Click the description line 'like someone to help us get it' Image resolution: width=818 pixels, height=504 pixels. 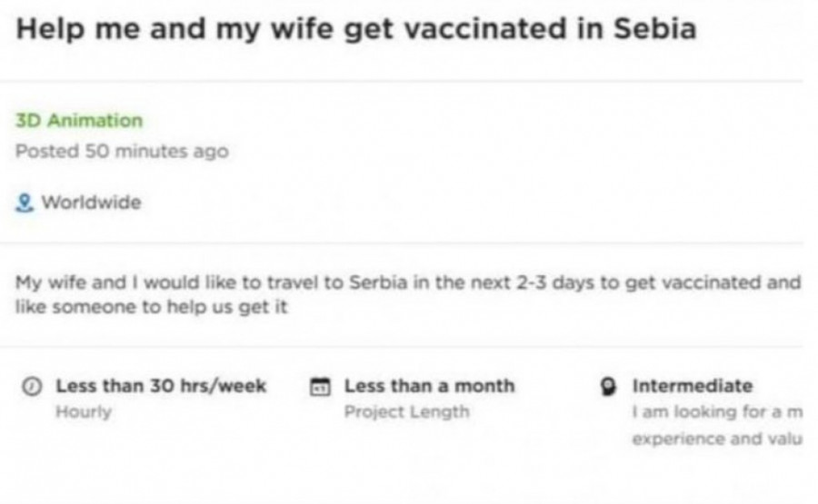(152, 307)
